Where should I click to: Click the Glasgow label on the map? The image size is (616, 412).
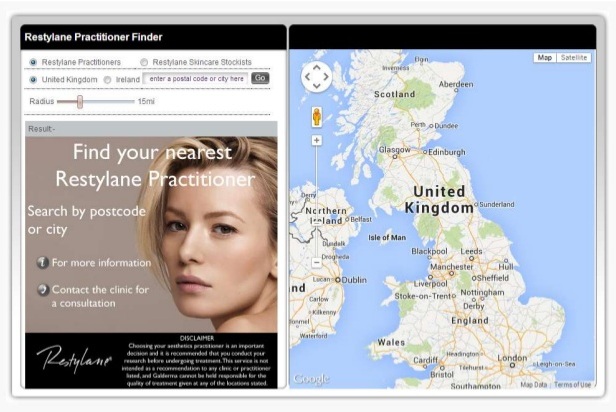pyautogui.click(x=394, y=150)
